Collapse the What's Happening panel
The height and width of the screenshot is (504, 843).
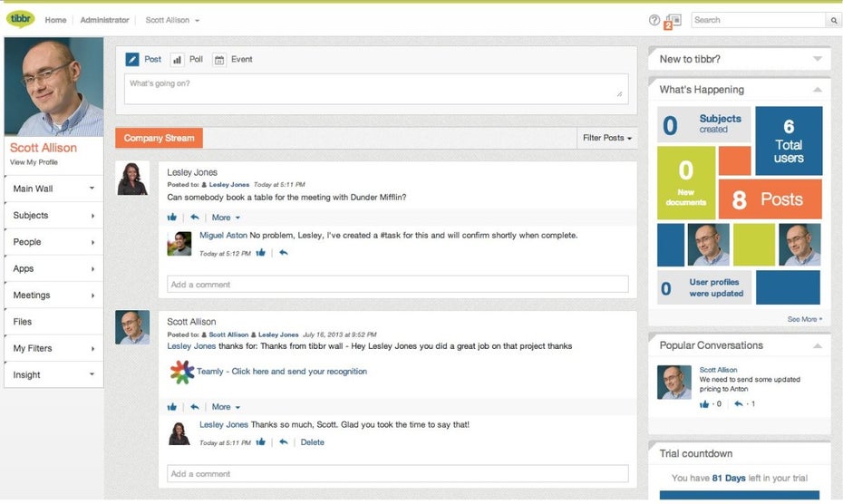818,90
